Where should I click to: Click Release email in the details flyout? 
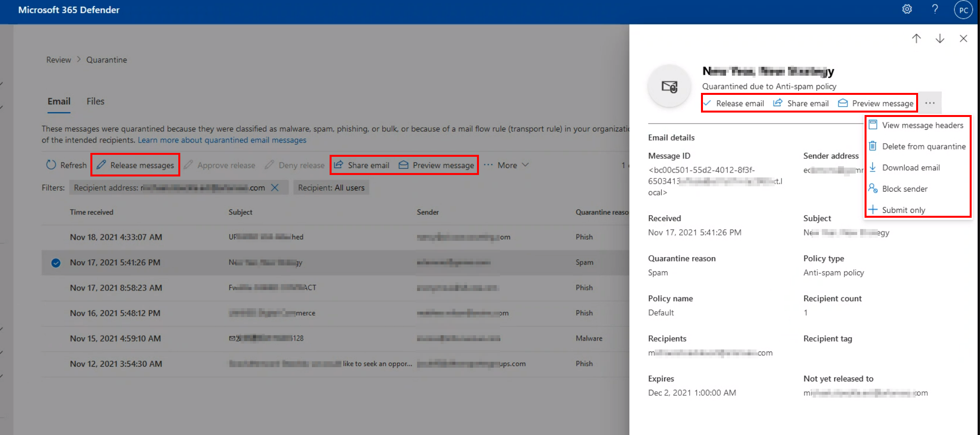click(x=733, y=103)
